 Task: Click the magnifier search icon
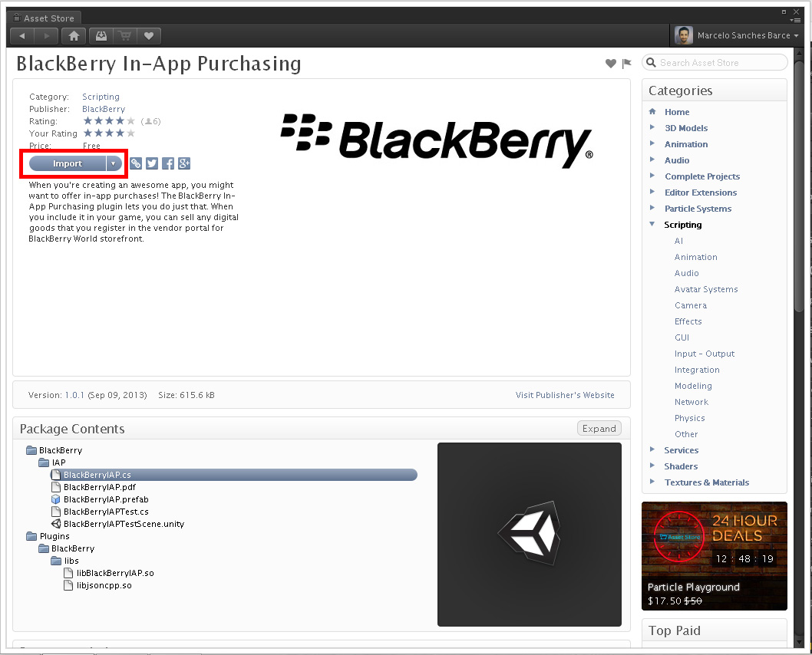point(651,63)
